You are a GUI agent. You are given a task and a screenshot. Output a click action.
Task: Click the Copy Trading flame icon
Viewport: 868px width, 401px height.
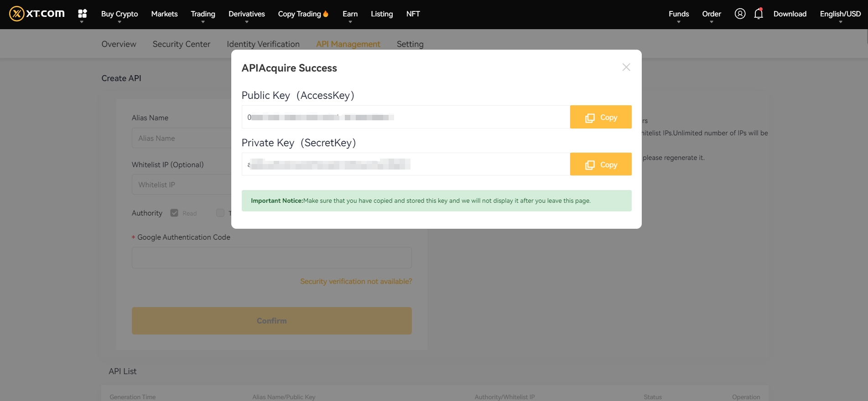click(326, 14)
